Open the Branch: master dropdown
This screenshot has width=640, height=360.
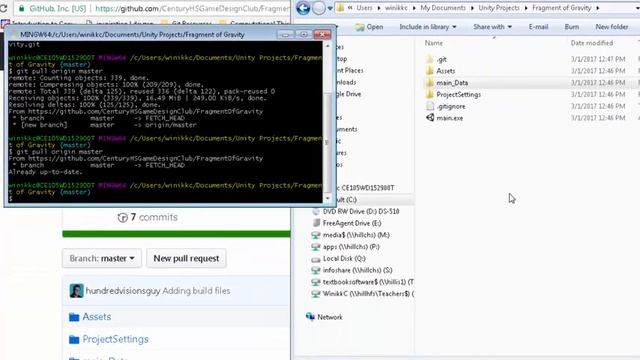pos(102,258)
